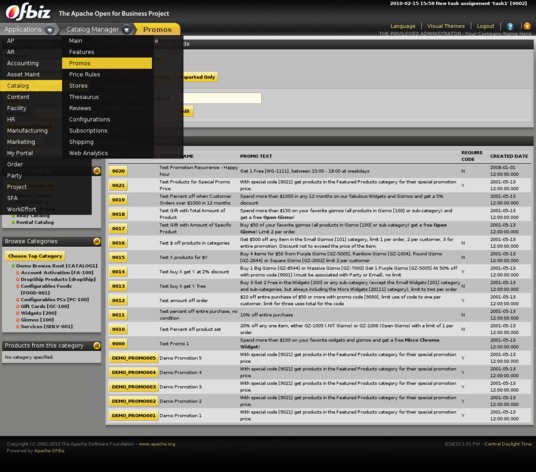Collapse Products from this category panel
The width and height of the screenshot is (536, 472).
[x=97, y=346]
